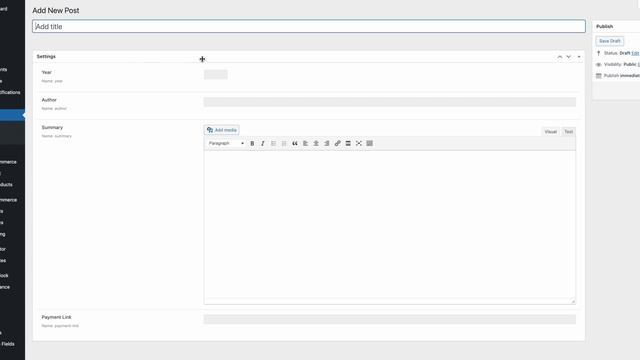The image size is (640, 360).
Task: Click the Publish panel header
Action: click(x=616, y=27)
